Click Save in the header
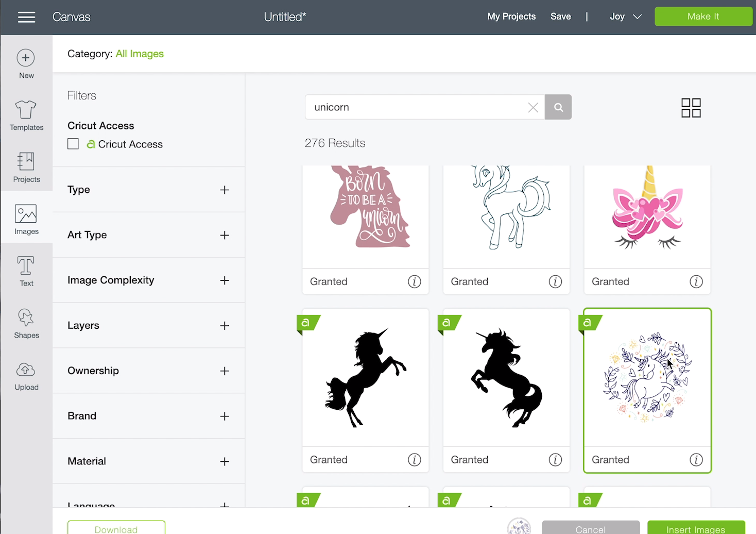The image size is (756, 534). 560,16
